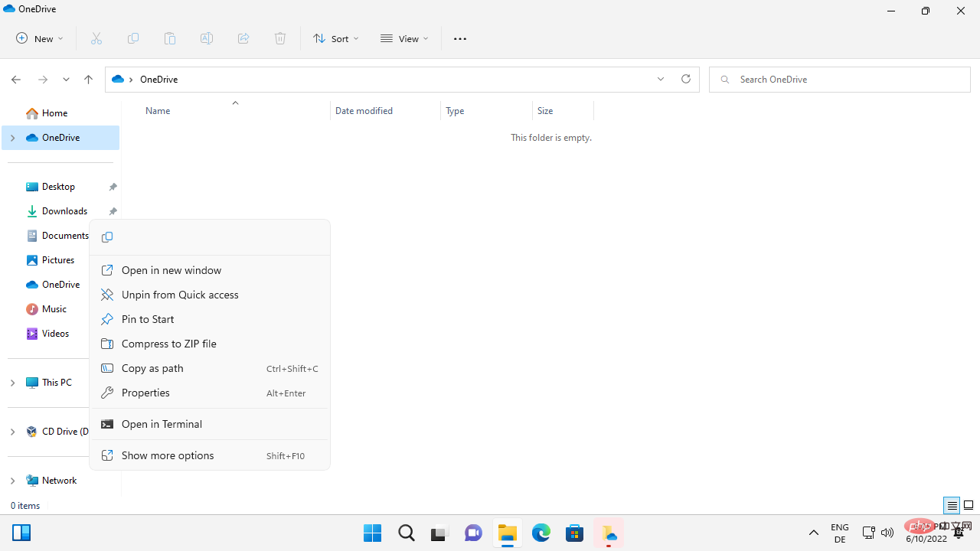Click the Search OneDrive field

[840, 80]
